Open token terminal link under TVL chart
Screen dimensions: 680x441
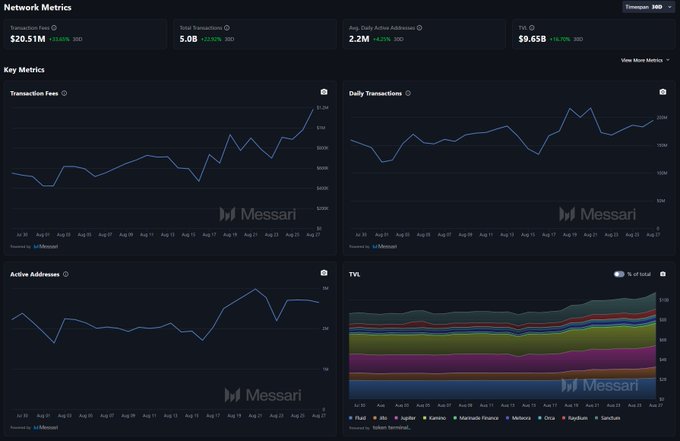point(391,427)
